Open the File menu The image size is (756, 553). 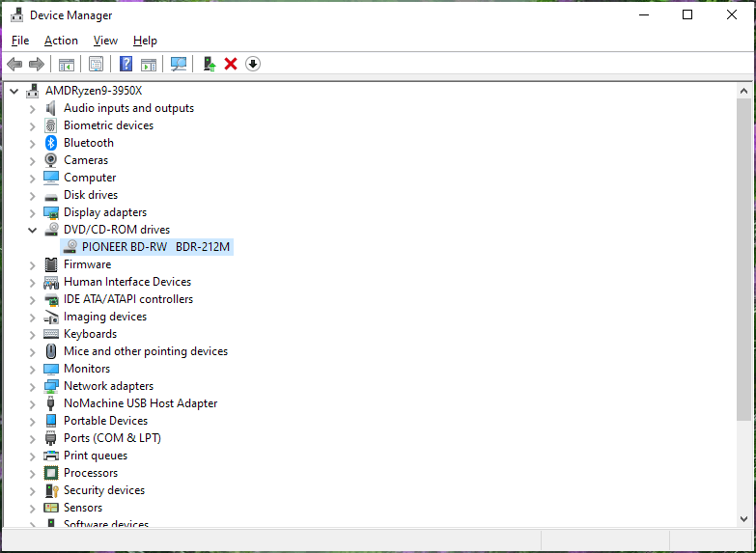pyautogui.click(x=20, y=41)
